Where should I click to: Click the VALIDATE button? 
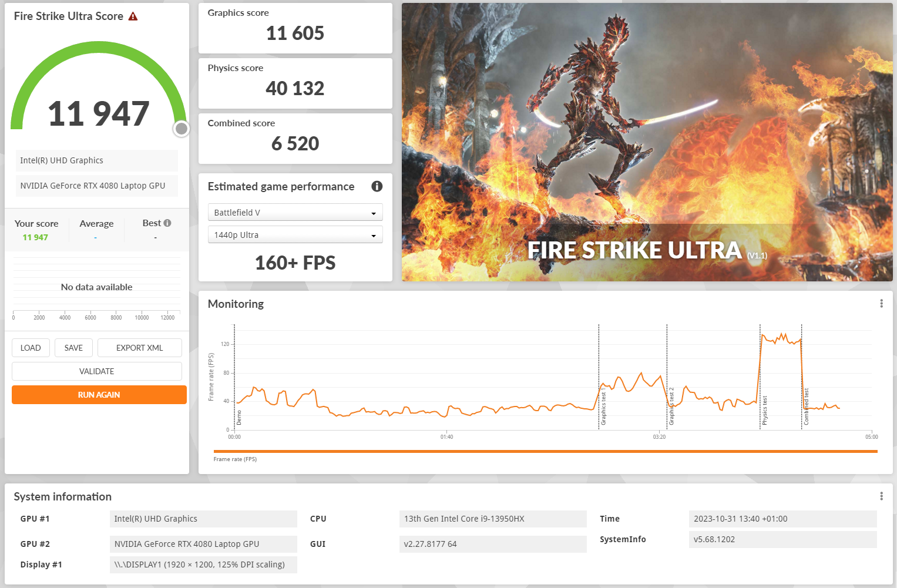(x=96, y=371)
